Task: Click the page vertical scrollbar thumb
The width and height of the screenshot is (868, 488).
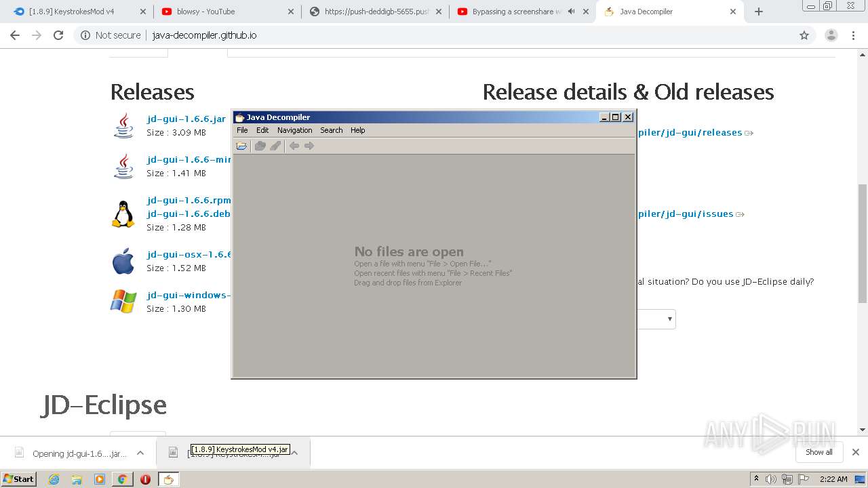Action: tap(863, 243)
